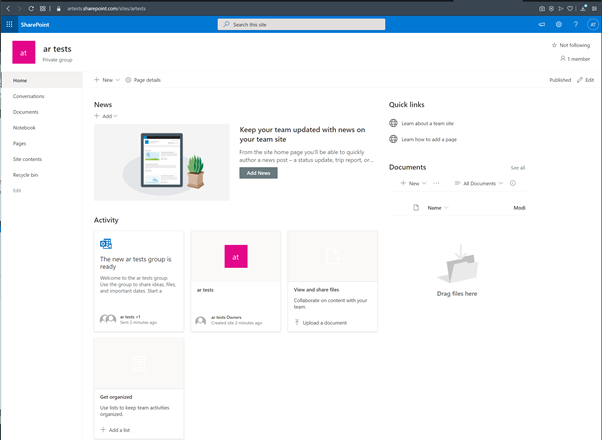
Task: Click the news tablet illustration
Action: [162, 162]
